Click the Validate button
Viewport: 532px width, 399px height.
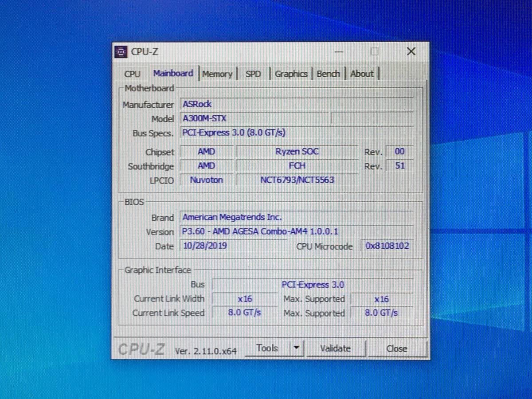point(336,348)
